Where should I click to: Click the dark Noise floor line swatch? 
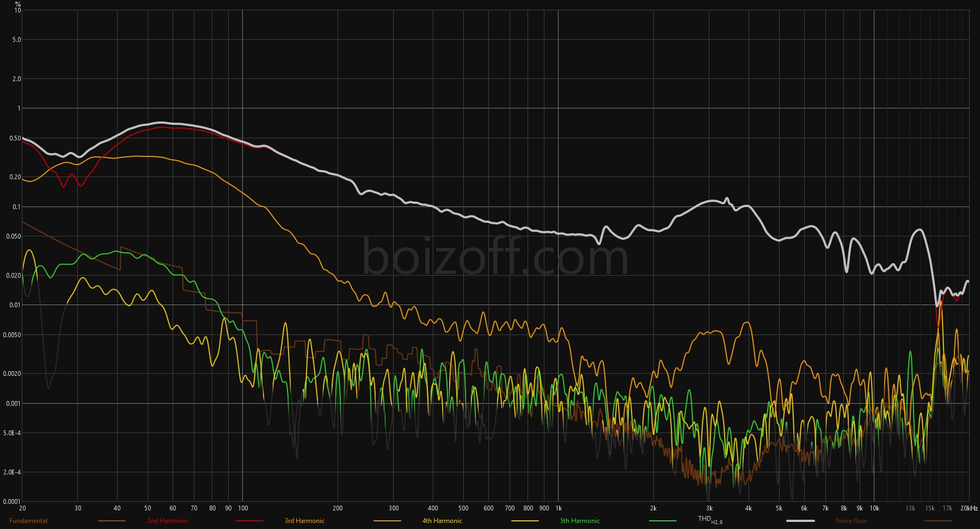pos(938,521)
